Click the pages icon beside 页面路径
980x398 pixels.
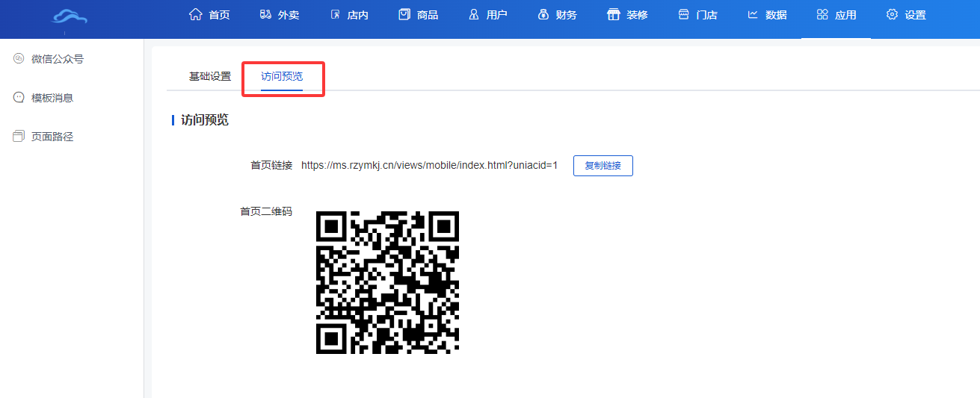tap(19, 136)
